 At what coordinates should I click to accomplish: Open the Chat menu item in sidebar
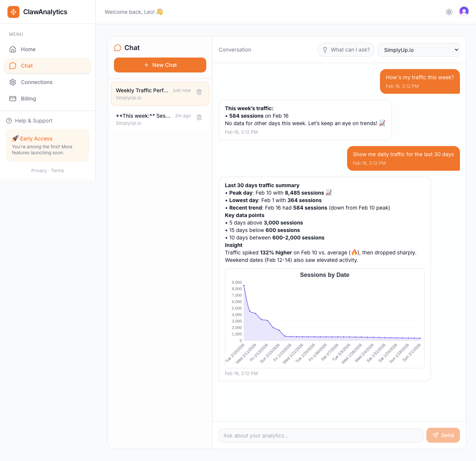(x=26, y=66)
